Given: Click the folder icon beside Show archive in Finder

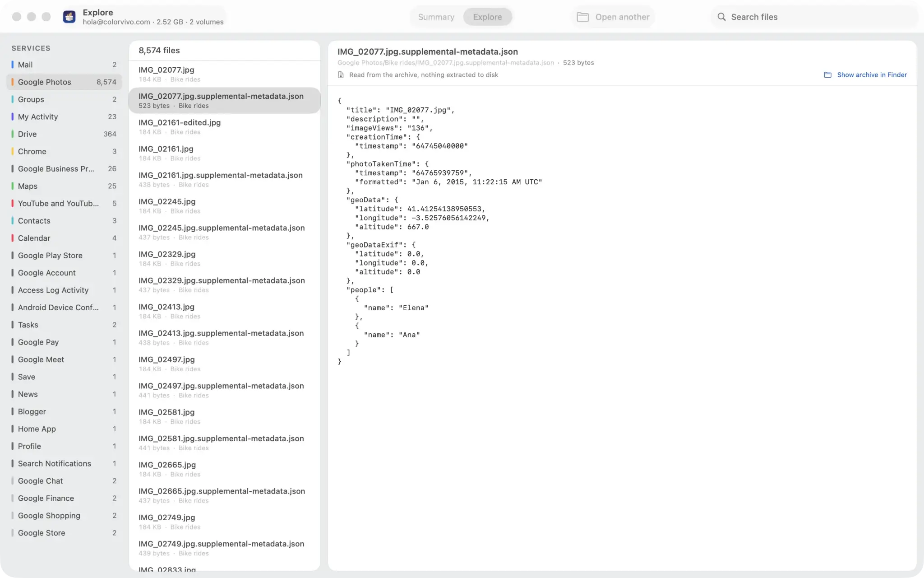Looking at the screenshot, I should pos(827,75).
